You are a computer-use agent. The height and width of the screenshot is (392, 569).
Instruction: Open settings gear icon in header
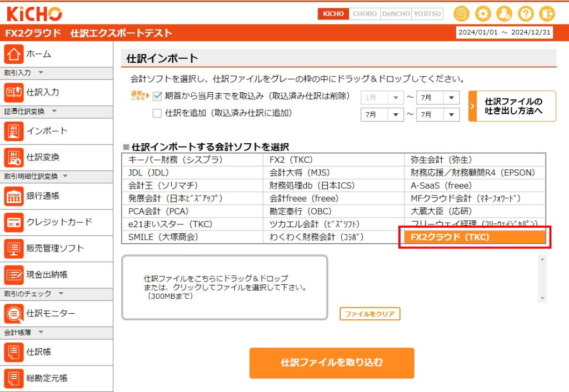[x=483, y=14]
